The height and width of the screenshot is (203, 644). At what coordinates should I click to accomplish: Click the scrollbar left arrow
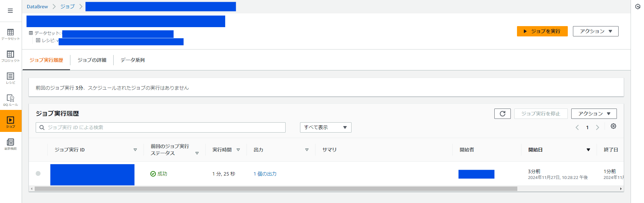click(x=32, y=189)
